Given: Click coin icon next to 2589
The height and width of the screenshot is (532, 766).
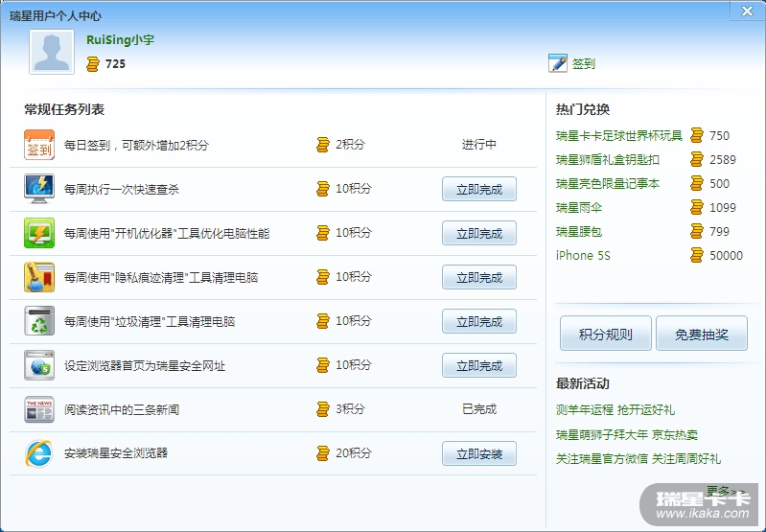Looking at the screenshot, I should click(697, 159).
